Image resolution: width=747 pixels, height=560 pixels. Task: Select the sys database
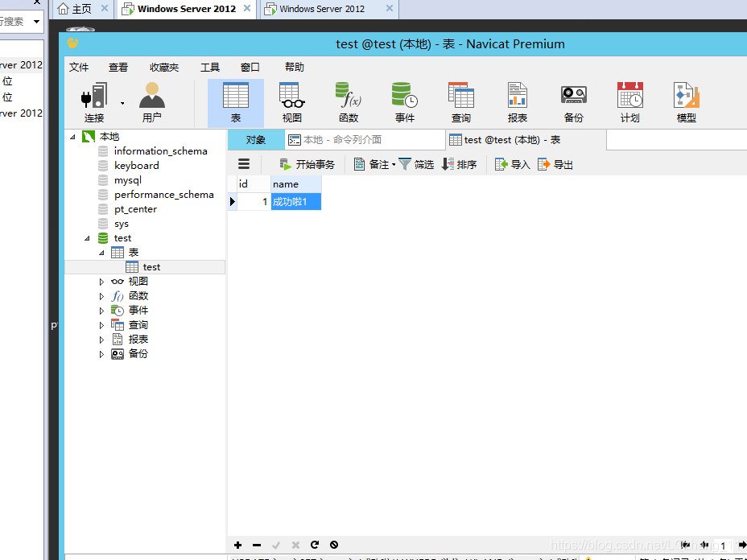(121, 224)
